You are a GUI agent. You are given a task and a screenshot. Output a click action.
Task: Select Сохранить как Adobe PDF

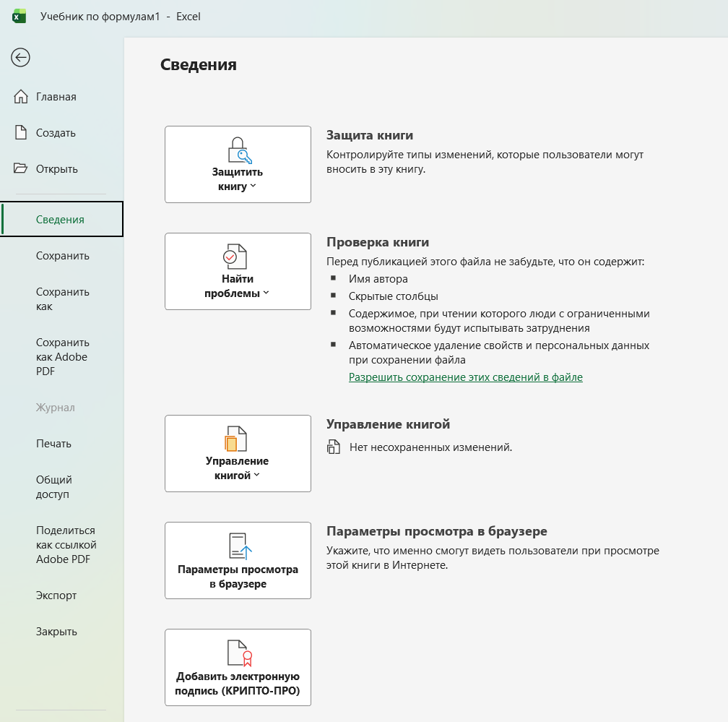click(62, 357)
